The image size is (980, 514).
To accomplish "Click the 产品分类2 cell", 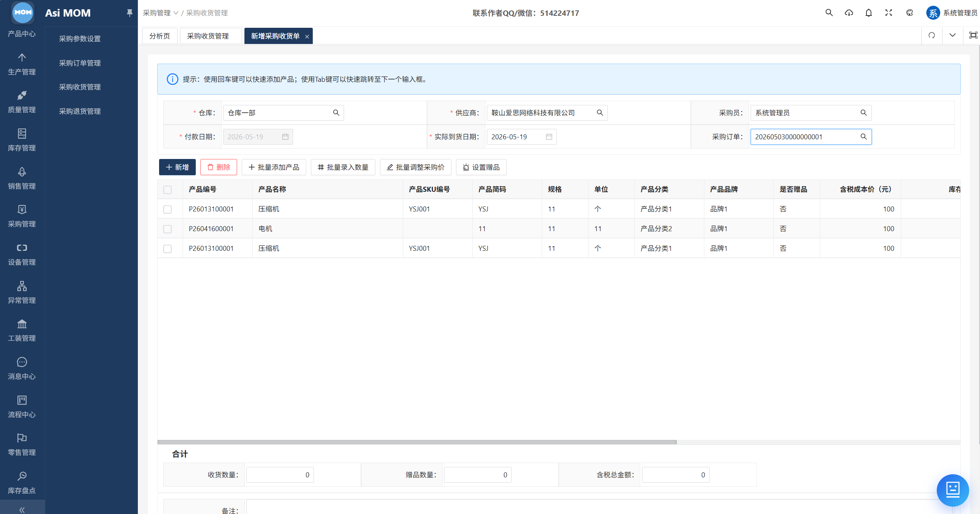I will tap(669, 228).
